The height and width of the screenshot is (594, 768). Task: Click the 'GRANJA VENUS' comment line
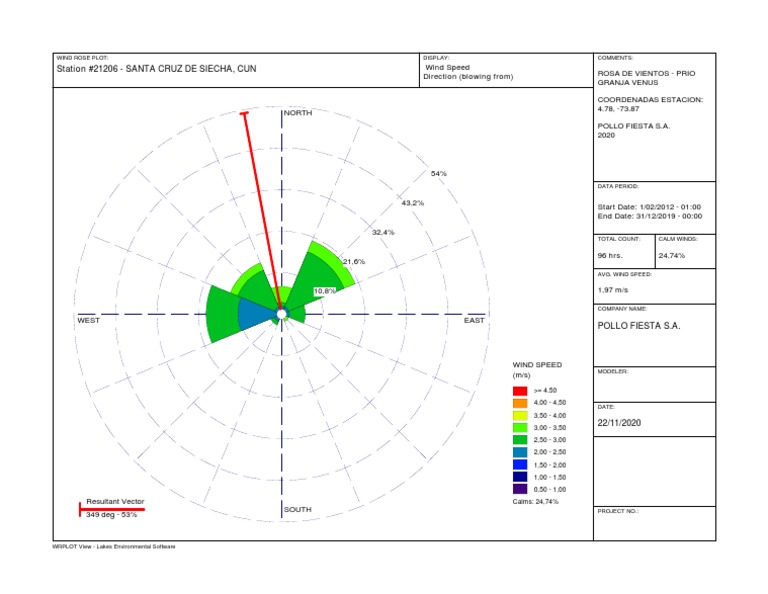[627, 83]
